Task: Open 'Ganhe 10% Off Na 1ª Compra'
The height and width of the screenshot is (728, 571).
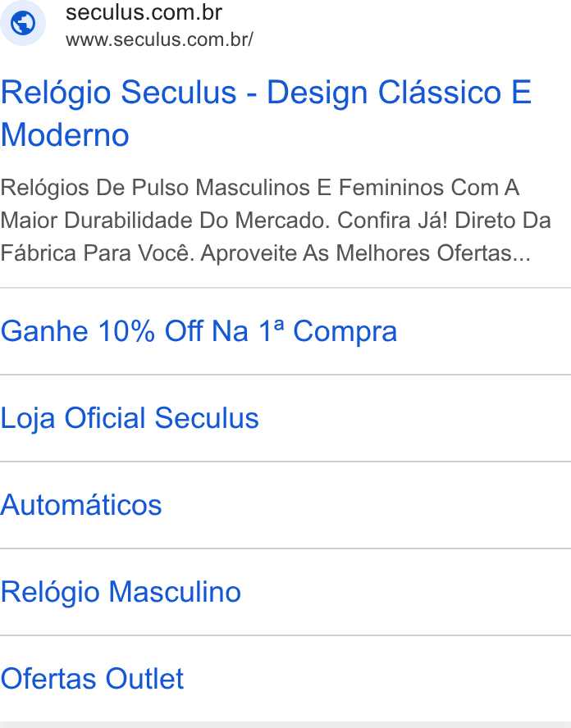Action: coord(199,331)
